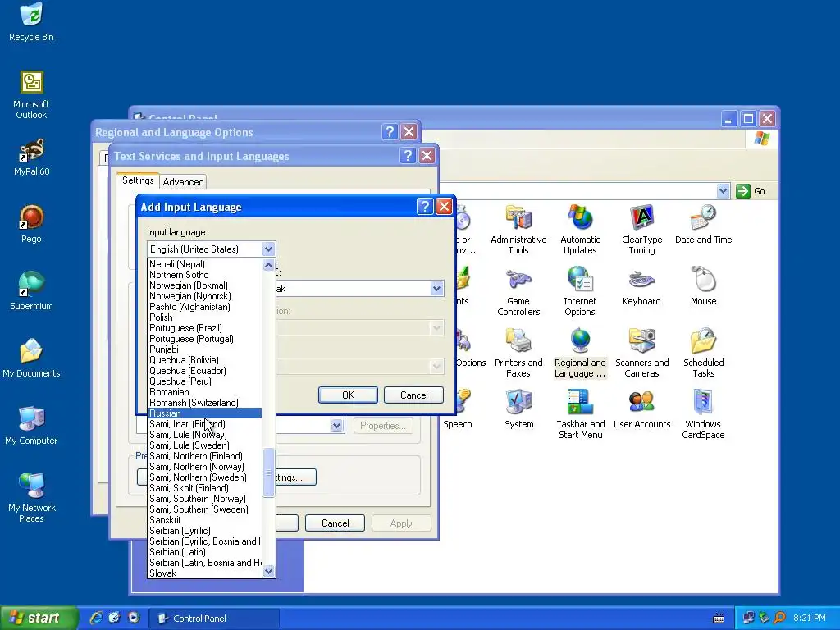Image resolution: width=840 pixels, height=630 pixels.
Task: Select Portuguese (Brazil) language entry
Action: [x=204, y=328]
